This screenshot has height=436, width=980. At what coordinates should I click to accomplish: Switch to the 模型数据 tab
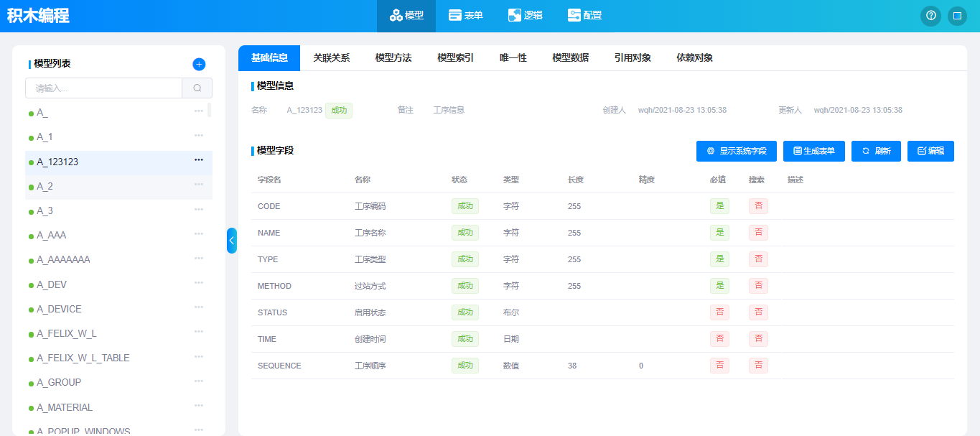point(570,58)
